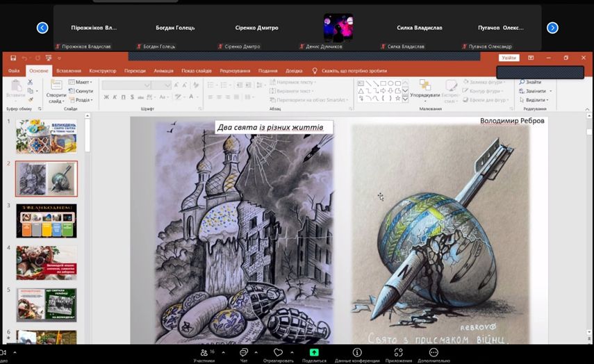Open the font name combo box
Viewport: 594px width, 364px height.
coord(126,85)
